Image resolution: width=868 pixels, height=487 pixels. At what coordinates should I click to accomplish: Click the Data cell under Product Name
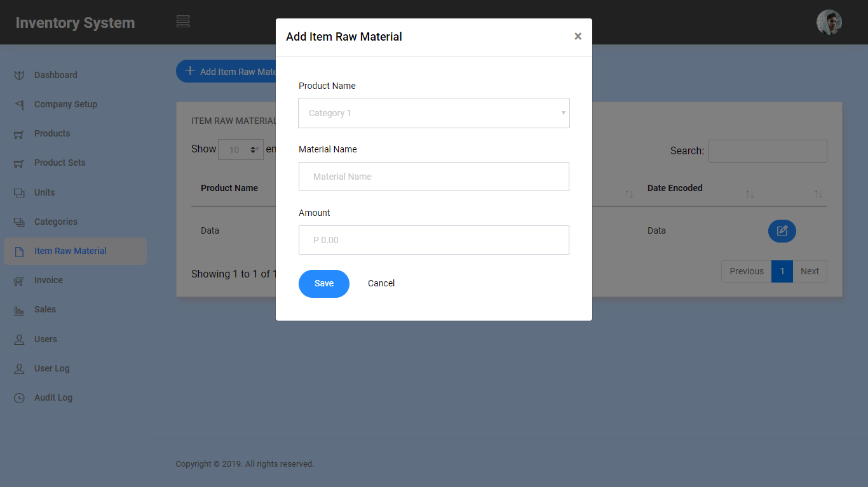pos(210,230)
